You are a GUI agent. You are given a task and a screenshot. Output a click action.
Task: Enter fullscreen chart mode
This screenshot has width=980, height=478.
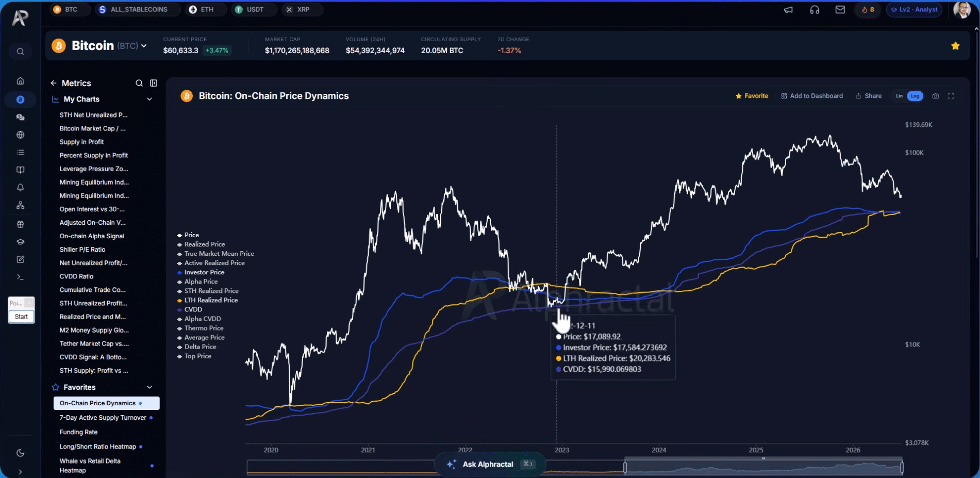[x=951, y=96]
